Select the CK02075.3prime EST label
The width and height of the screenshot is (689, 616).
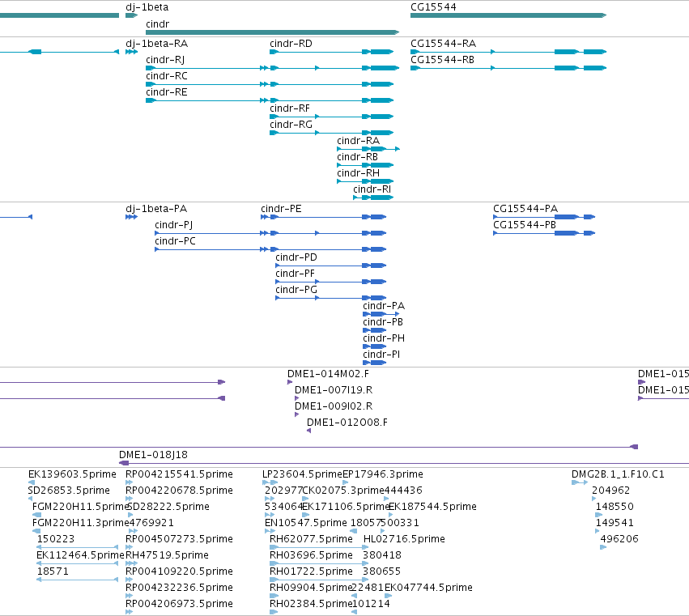[x=343, y=491]
